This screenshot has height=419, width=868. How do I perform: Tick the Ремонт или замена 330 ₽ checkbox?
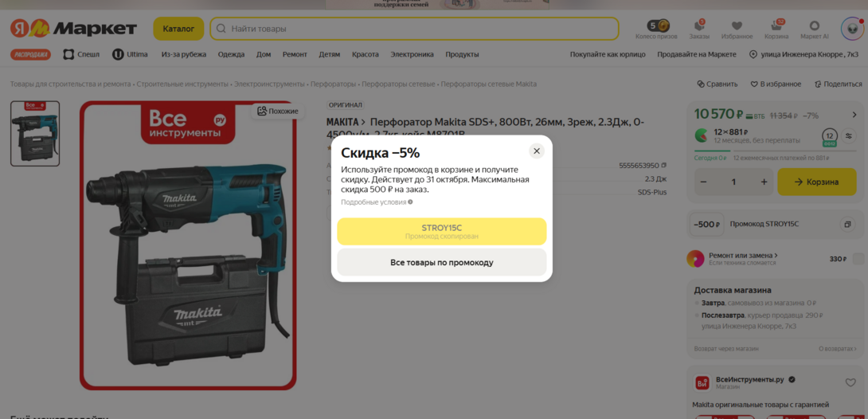(x=858, y=258)
